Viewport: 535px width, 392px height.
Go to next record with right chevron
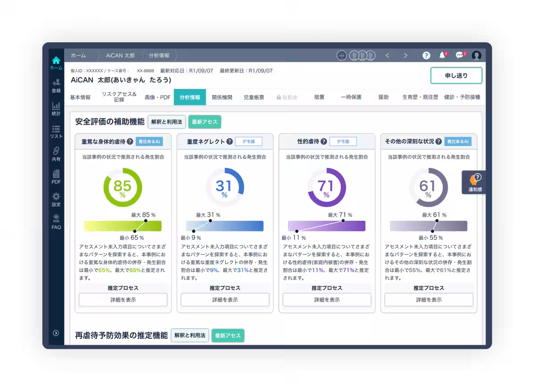[x=405, y=55]
